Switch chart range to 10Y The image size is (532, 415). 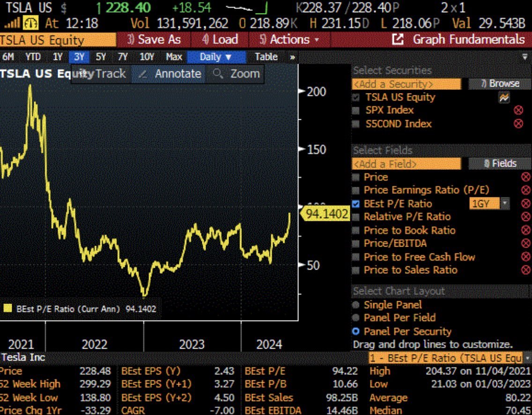click(147, 57)
